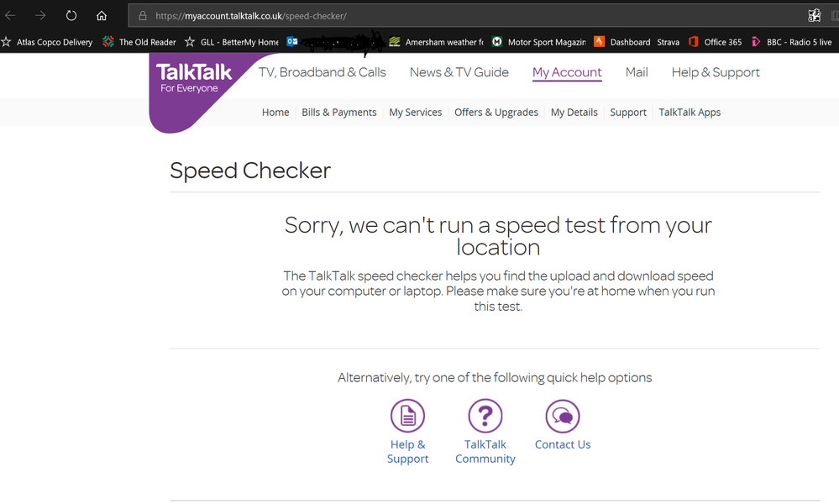
Task: Open TalkTalk Apps link
Action: point(690,113)
